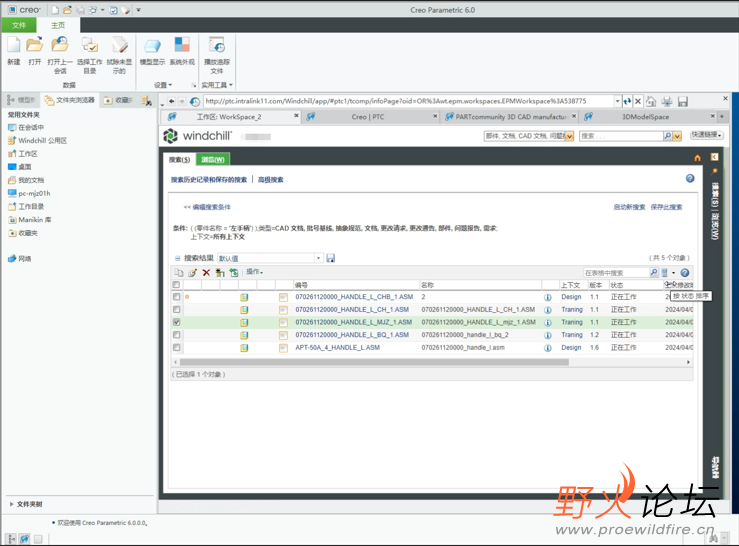Check the box for HANDLE_L_BQ_1.ASM row
Viewport: 739px width, 546px height.
(x=176, y=334)
